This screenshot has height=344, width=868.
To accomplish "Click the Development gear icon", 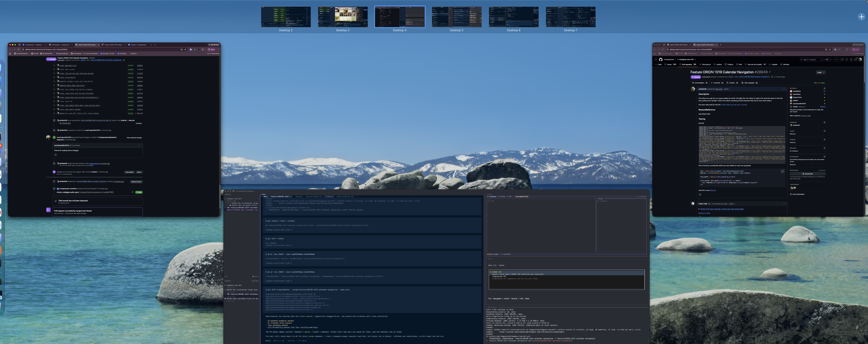I will [825, 157].
